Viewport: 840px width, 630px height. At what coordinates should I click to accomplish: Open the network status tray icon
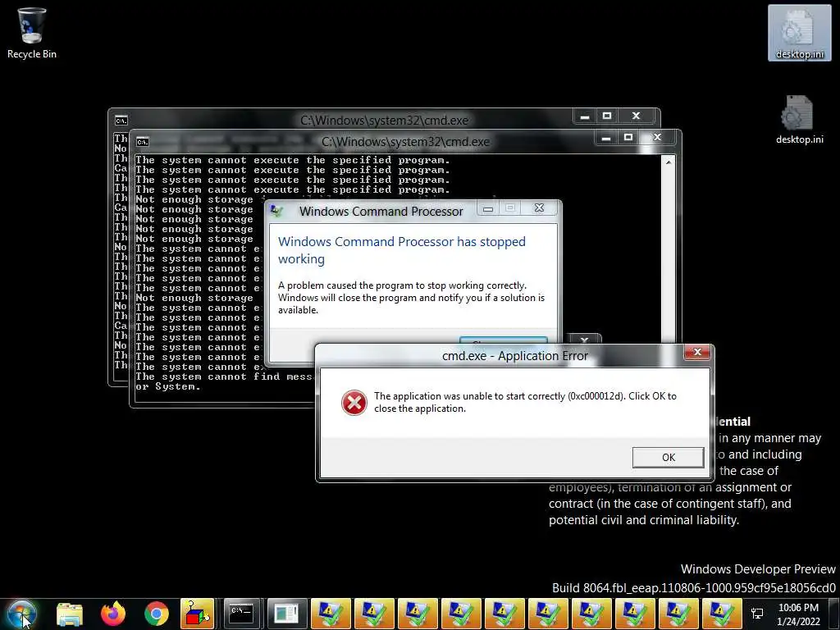(x=757, y=614)
